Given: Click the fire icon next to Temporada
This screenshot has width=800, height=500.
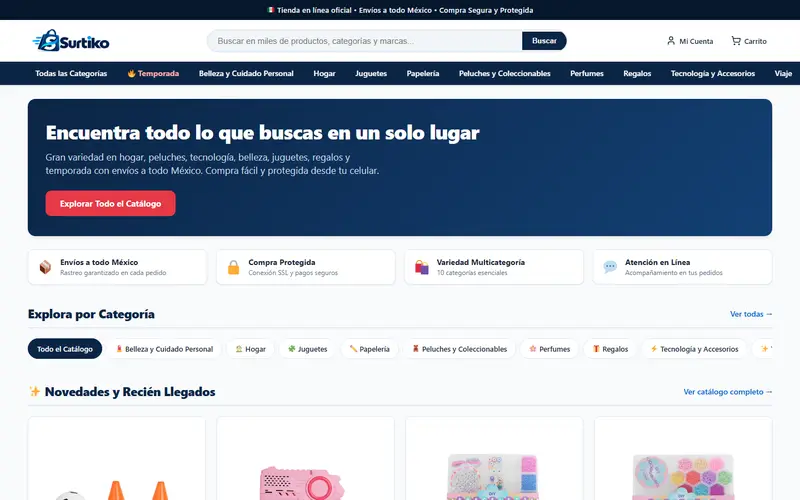Looking at the screenshot, I should [x=132, y=73].
